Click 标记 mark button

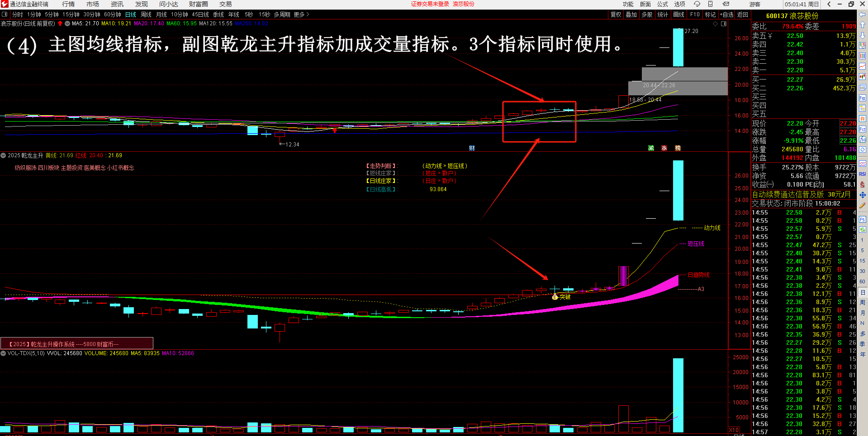click(710, 14)
